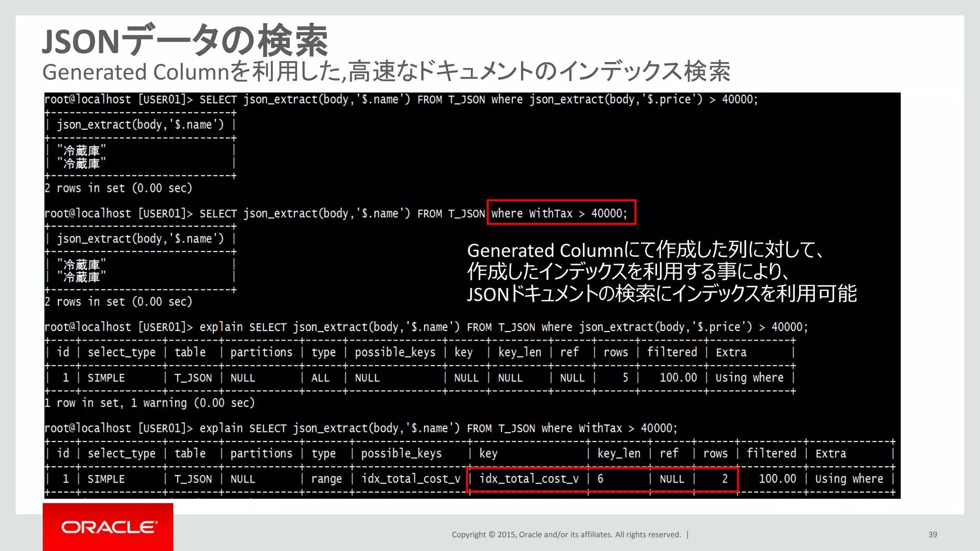
Task: Click 'Using where' in first explain result
Action: tap(749, 378)
